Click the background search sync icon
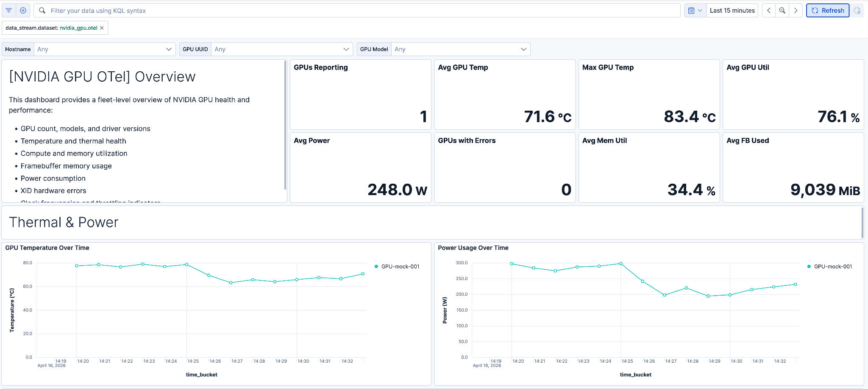This screenshot has height=389, width=868. 857,11
